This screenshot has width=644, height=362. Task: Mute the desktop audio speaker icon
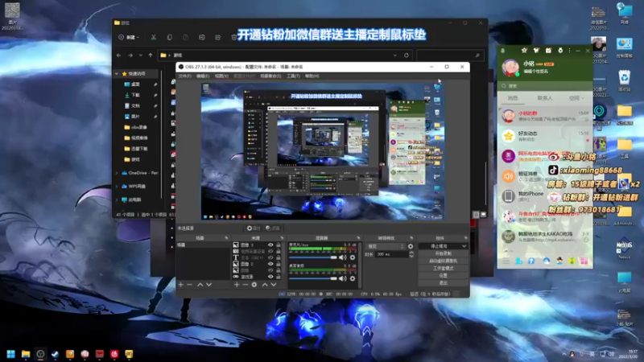(x=343, y=278)
